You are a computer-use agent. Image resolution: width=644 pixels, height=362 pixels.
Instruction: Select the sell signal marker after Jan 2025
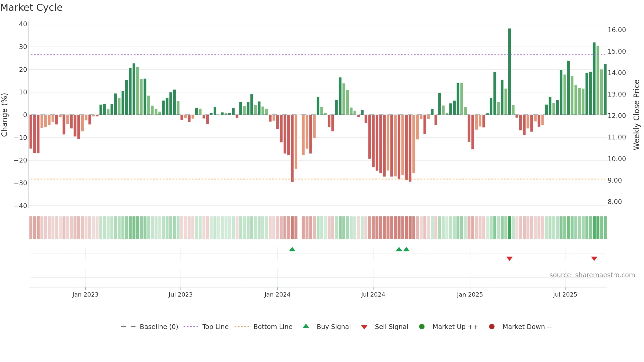(510, 258)
